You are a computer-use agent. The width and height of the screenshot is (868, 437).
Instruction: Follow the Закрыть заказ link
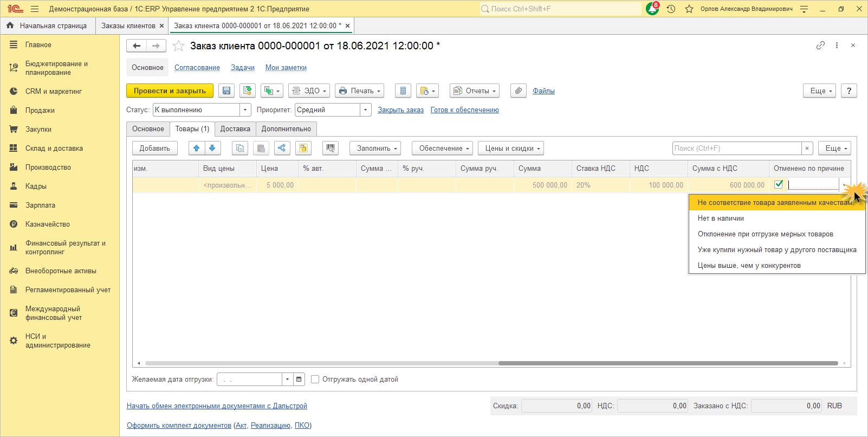[400, 110]
